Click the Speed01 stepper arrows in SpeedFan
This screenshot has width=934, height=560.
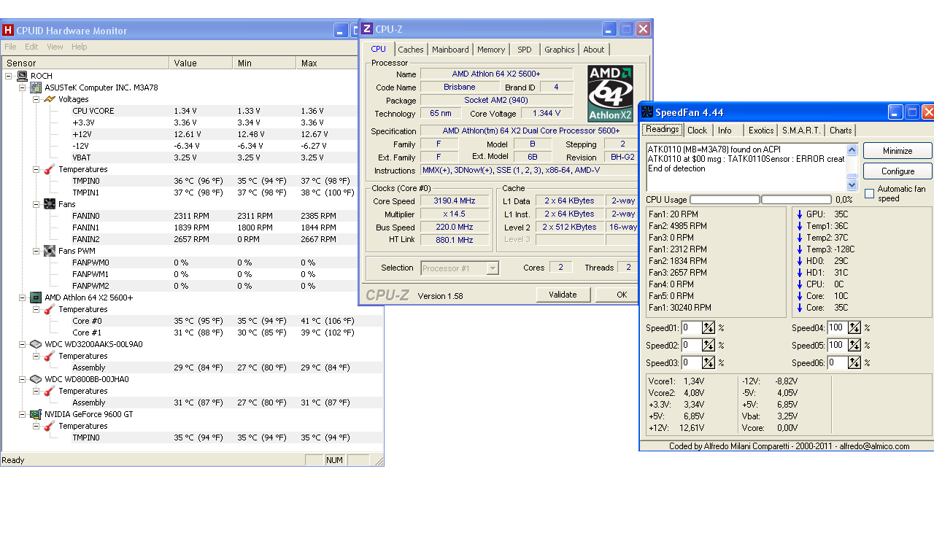tap(709, 328)
